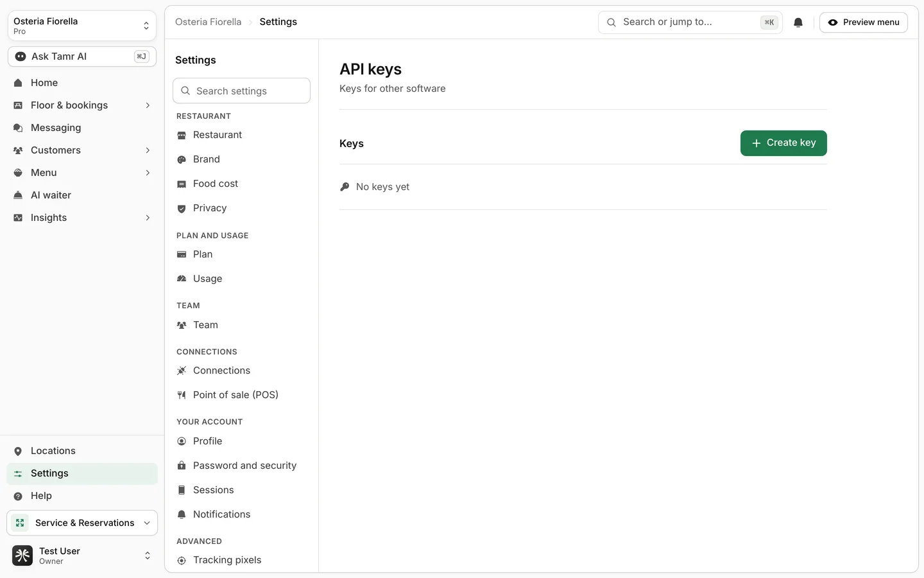Expand the Floor & bookings chevron
Image resolution: width=924 pixels, height=578 pixels.
point(148,105)
